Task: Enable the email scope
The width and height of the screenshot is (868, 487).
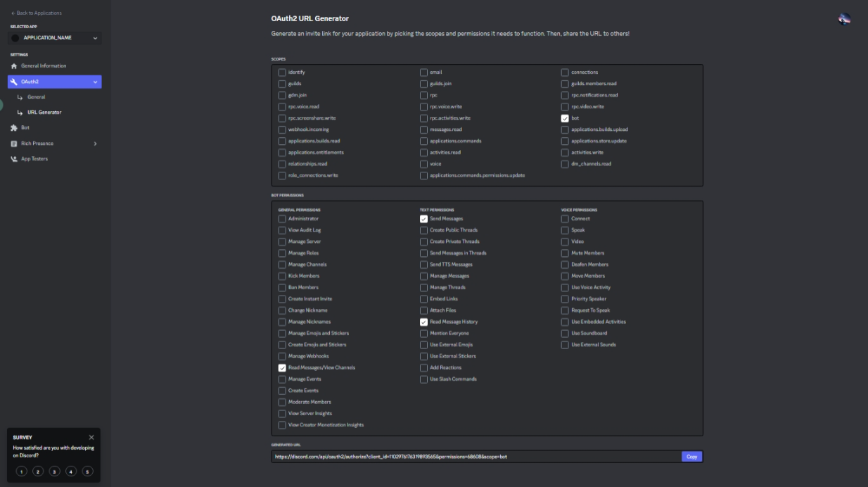Action: pos(423,72)
